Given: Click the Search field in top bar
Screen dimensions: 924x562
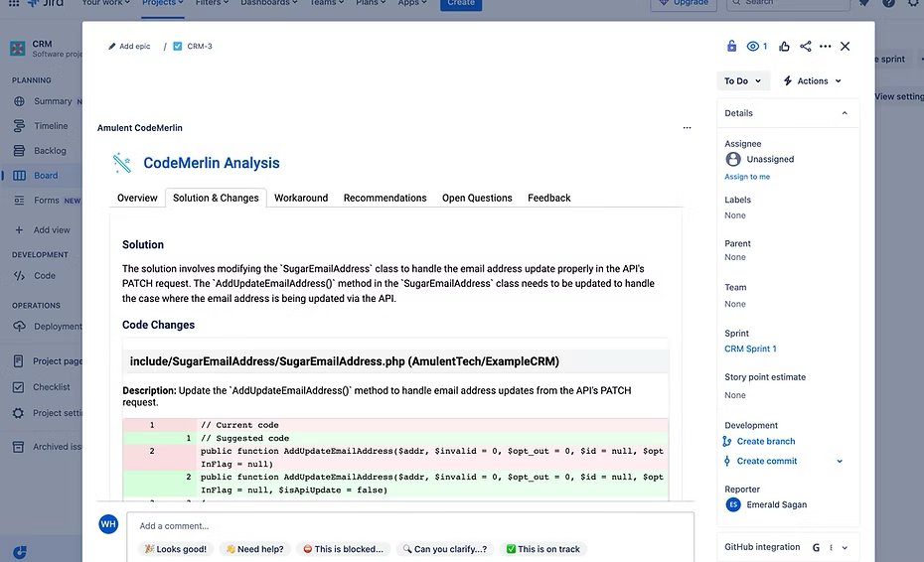Looking at the screenshot, I should pyautogui.click(x=788, y=4).
